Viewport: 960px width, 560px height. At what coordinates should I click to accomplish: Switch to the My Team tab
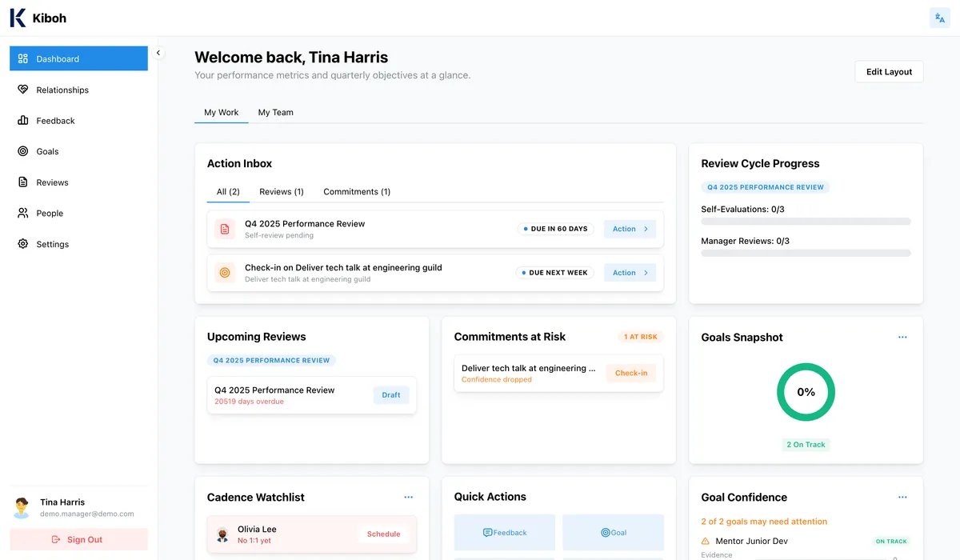coord(275,112)
